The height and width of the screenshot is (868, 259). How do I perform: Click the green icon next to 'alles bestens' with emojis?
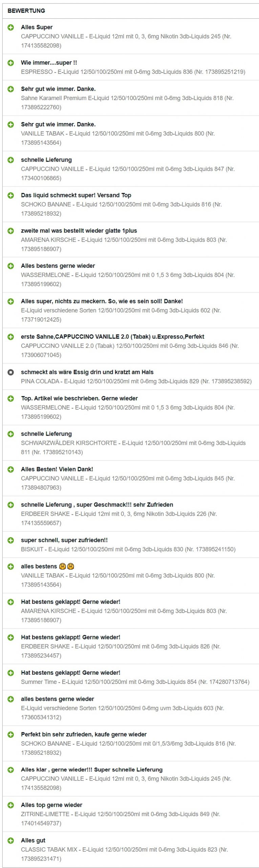pyautogui.click(x=11, y=566)
